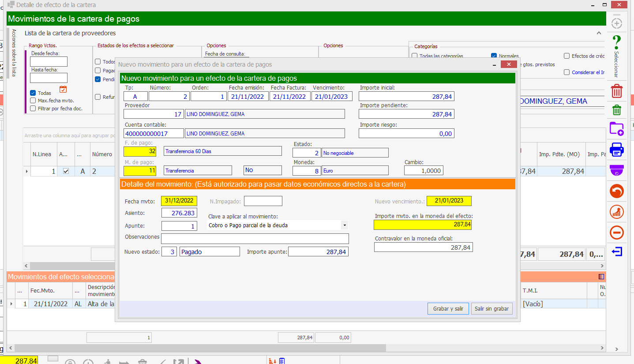Check Filtrar por fecha doc. option
Screen dimensions: 634x364
pos(33,108)
